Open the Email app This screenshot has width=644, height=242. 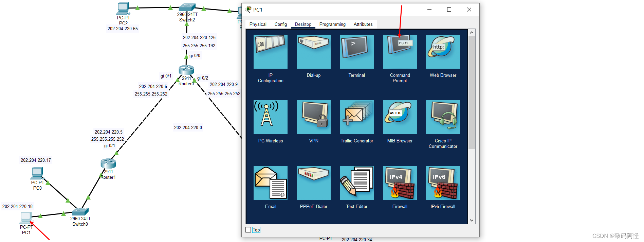(270, 183)
